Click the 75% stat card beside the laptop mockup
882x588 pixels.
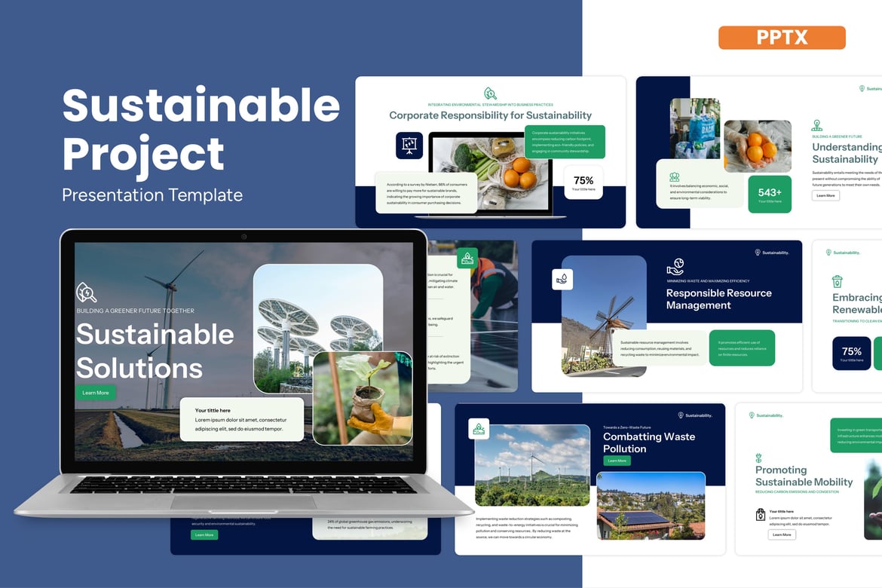(583, 182)
